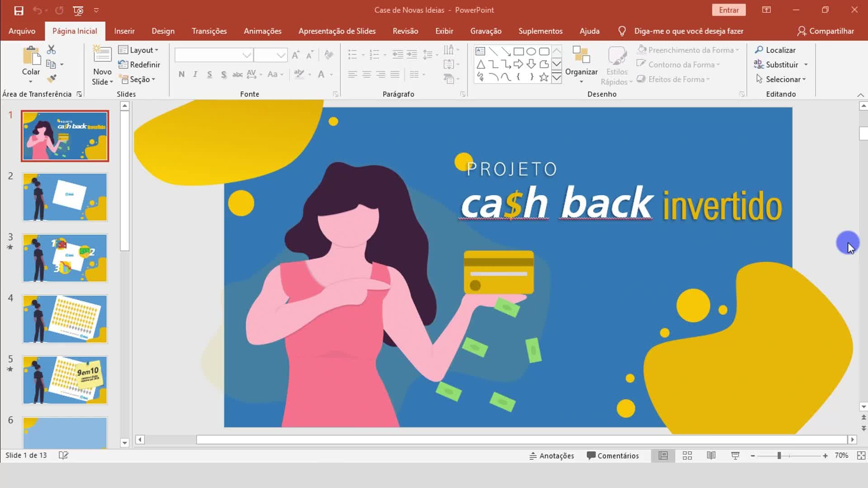Select the star shape in shapes gallery
This screenshot has width=868, height=488.
coord(544,77)
